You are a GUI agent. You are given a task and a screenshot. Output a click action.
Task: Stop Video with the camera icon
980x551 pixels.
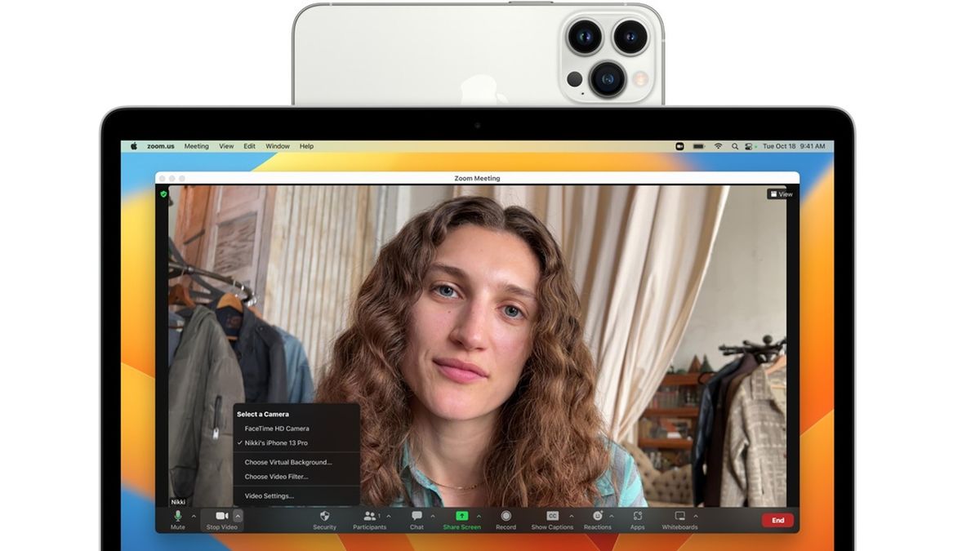point(221,520)
